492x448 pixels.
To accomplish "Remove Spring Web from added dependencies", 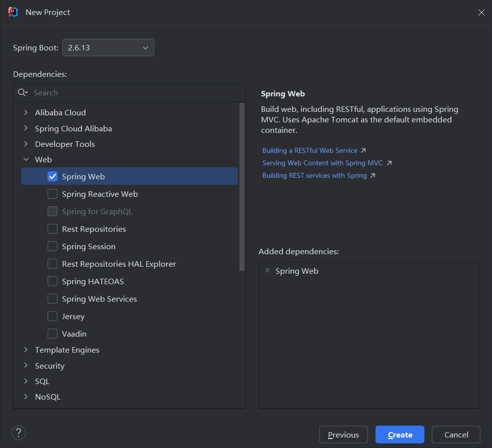I will pos(267,271).
